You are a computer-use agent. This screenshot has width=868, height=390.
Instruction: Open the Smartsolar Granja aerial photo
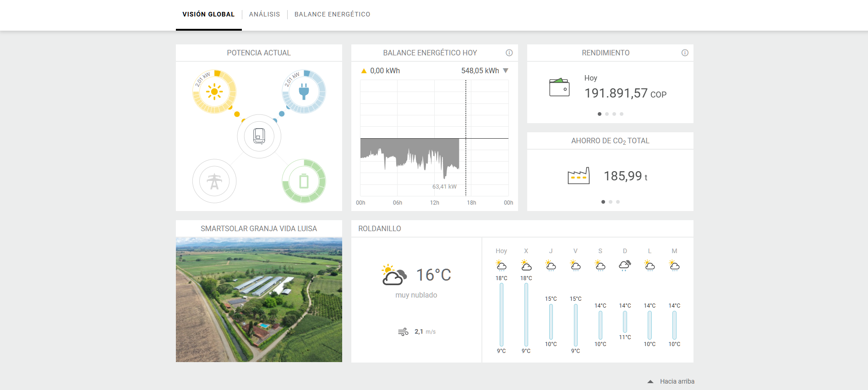(x=259, y=299)
